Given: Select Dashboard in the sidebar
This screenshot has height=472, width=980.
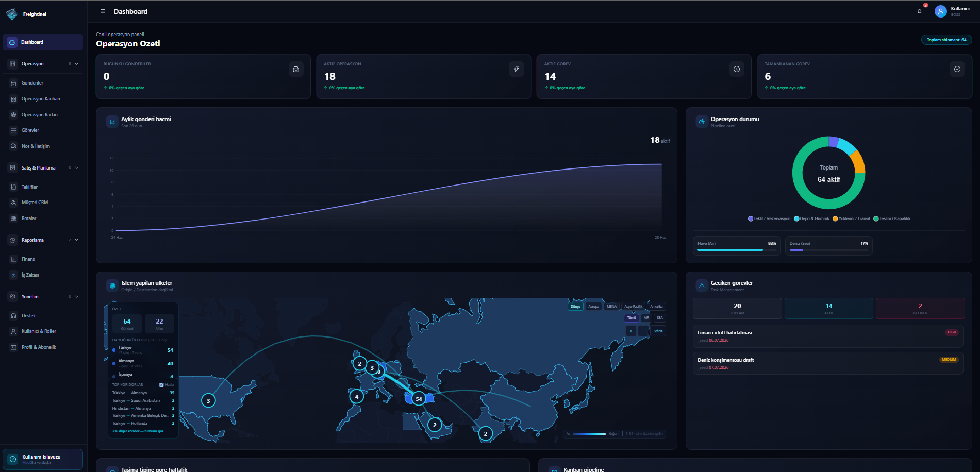Looking at the screenshot, I should point(43,42).
